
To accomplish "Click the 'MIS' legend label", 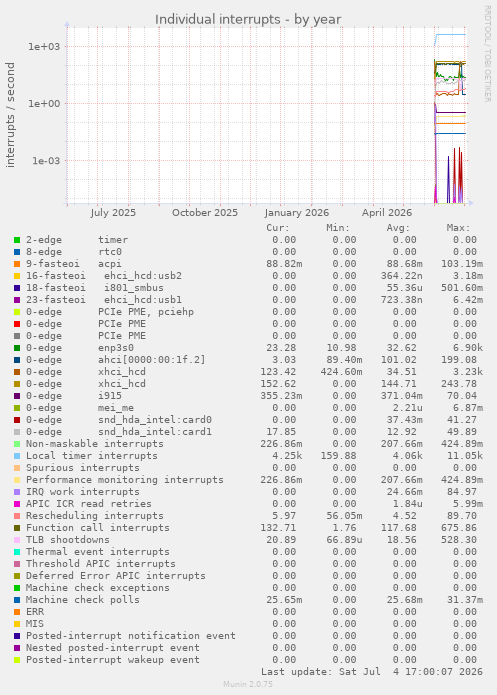I will [x=35, y=624].
